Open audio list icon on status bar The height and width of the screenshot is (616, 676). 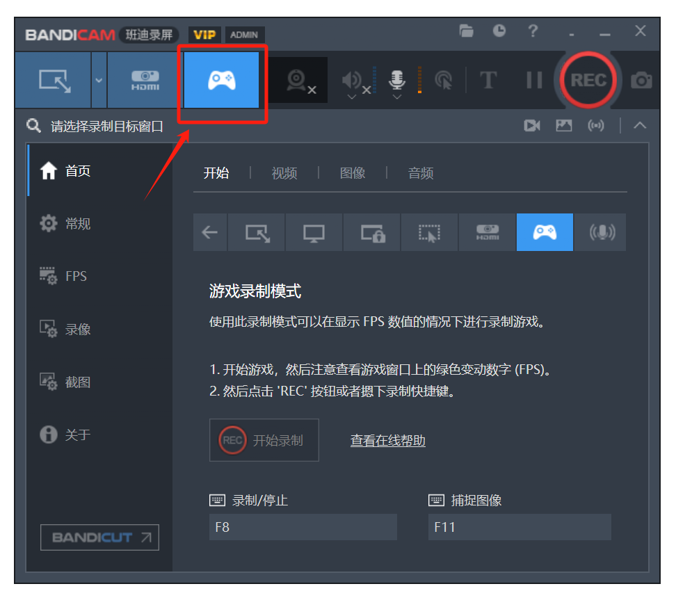[x=596, y=126]
